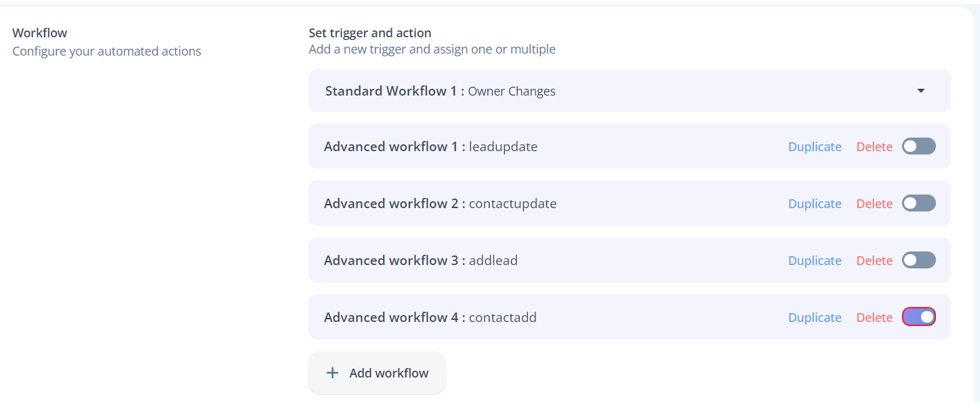980x406 pixels.
Task: Expand Standard Workflow 1 dropdown arrow
Action: pos(921,91)
